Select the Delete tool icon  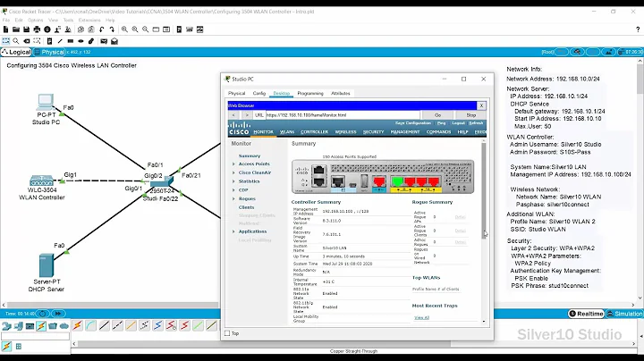coord(27,41)
